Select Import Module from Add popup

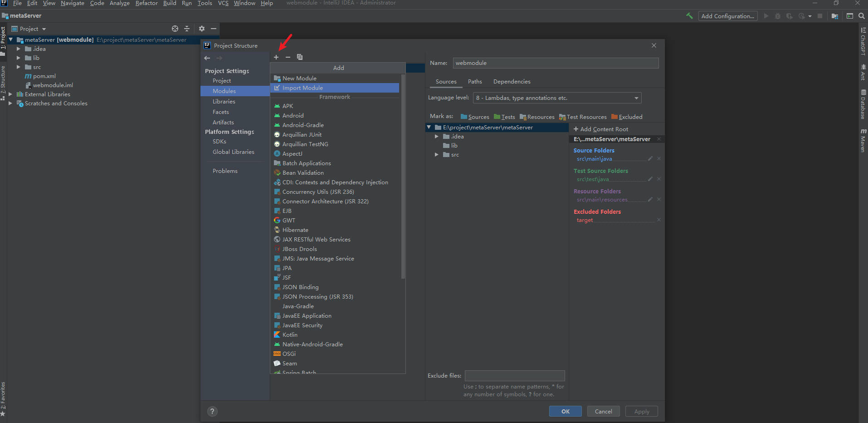pos(335,88)
